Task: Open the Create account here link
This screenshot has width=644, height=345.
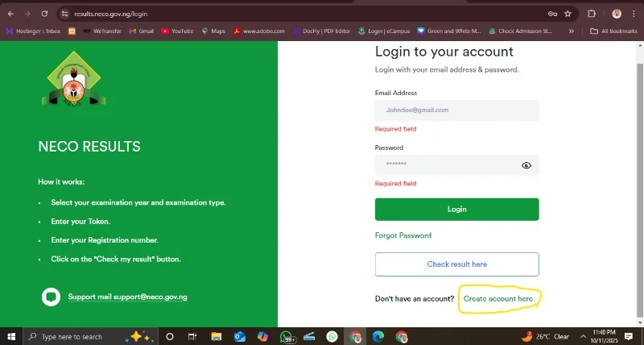Action: pyautogui.click(x=498, y=299)
